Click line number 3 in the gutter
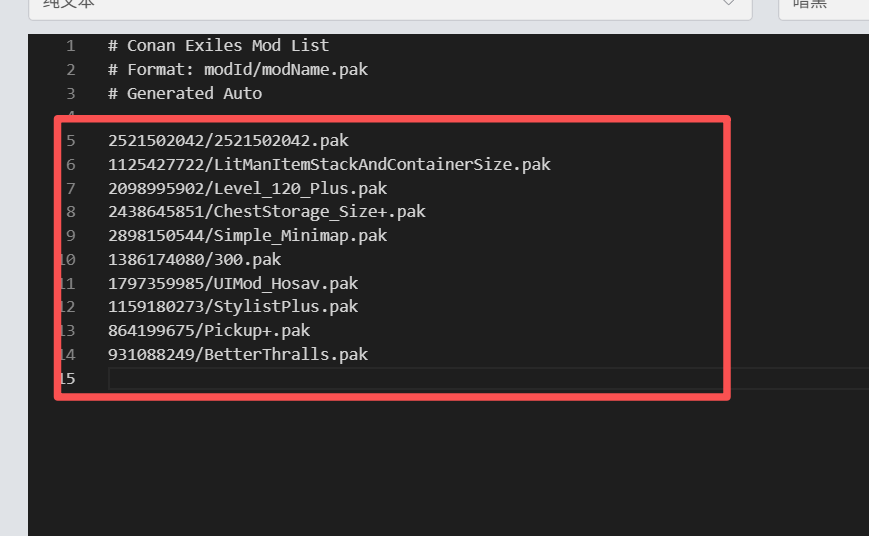869x536 pixels. click(x=70, y=94)
